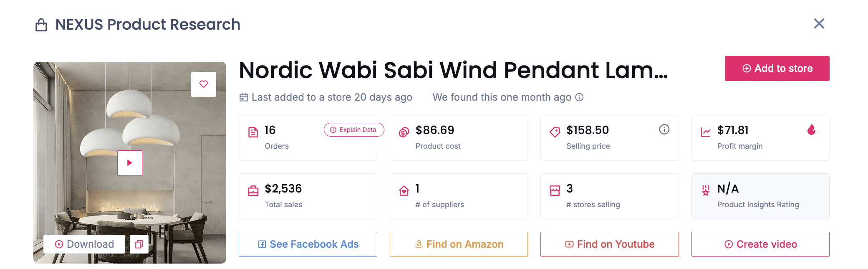Click the heart favorite icon on product image

click(x=204, y=84)
